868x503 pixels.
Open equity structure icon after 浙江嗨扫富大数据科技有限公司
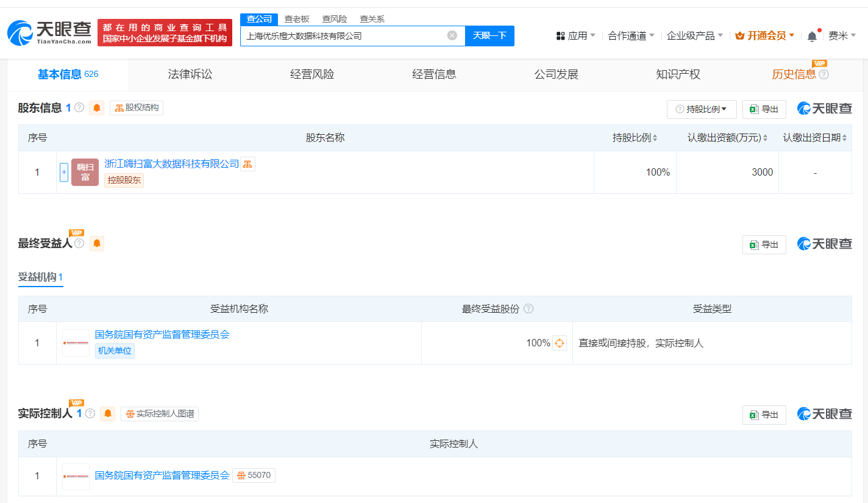(247, 163)
